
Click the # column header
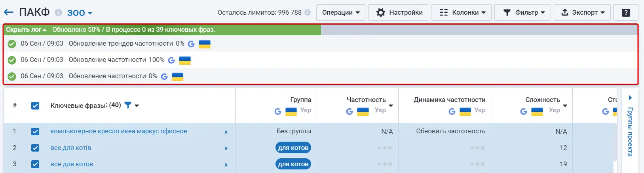tap(15, 106)
